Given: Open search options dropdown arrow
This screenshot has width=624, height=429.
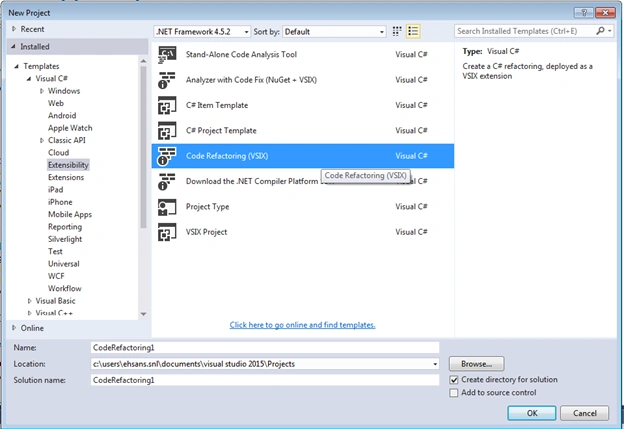Looking at the screenshot, I should pyautogui.click(x=610, y=31).
